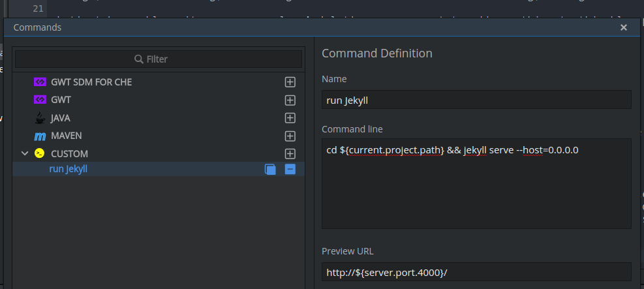Click the Preview URL label
Screen dimensions: 644x289
tap(348, 251)
